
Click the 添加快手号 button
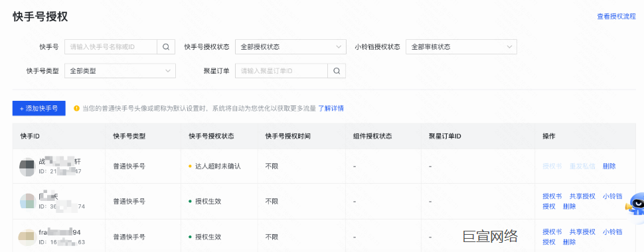click(39, 108)
